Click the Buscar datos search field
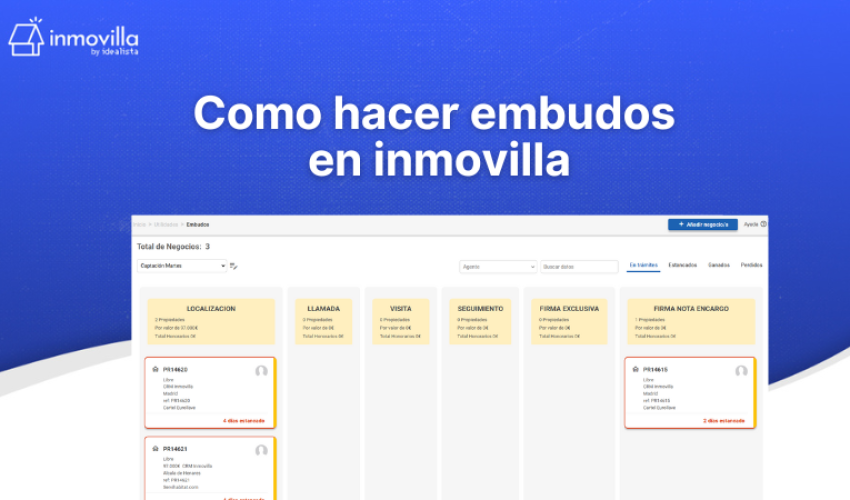850x500 pixels. 579,267
